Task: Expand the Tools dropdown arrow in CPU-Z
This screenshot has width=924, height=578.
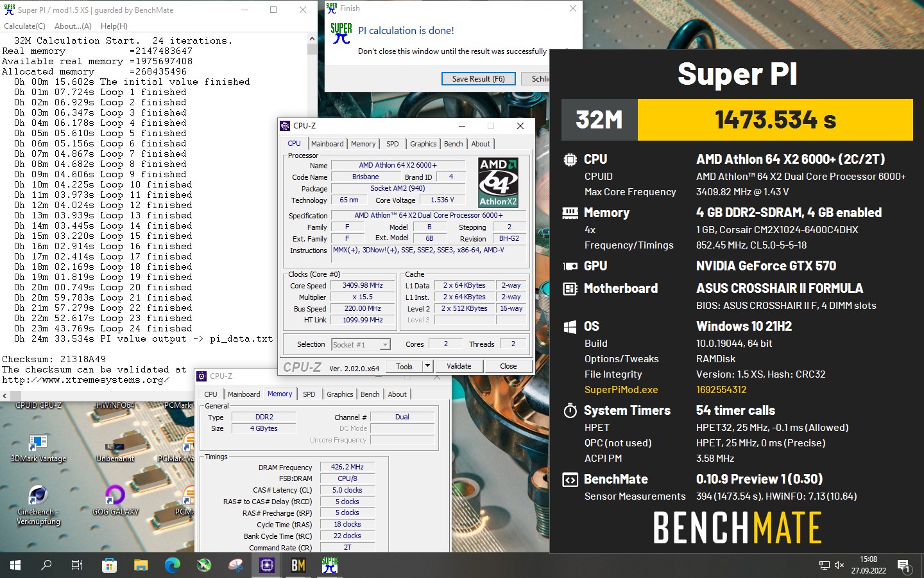Action: 427,366
